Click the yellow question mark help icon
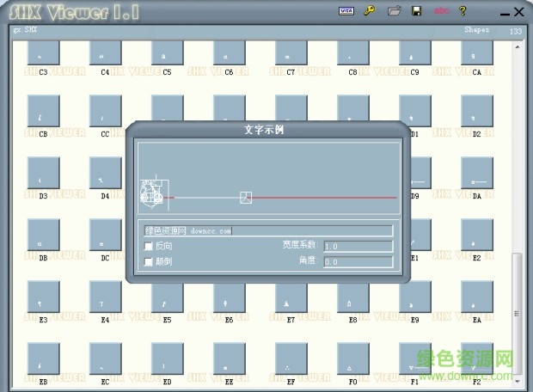 click(463, 11)
